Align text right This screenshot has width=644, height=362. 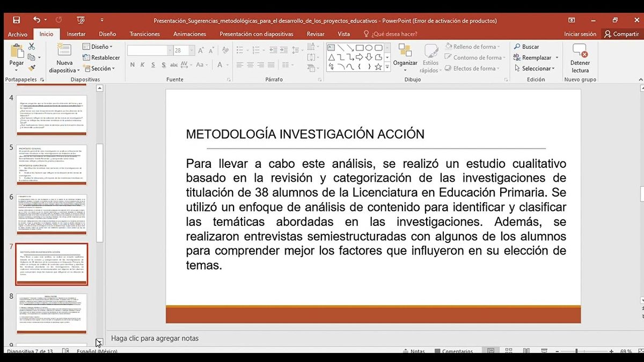pyautogui.click(x=261, y=65)
